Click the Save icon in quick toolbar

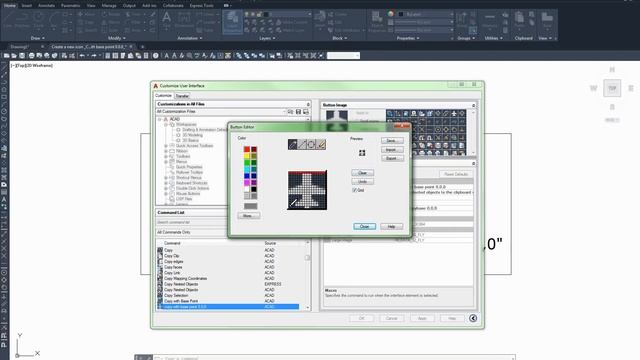click(x=22, y=56)
